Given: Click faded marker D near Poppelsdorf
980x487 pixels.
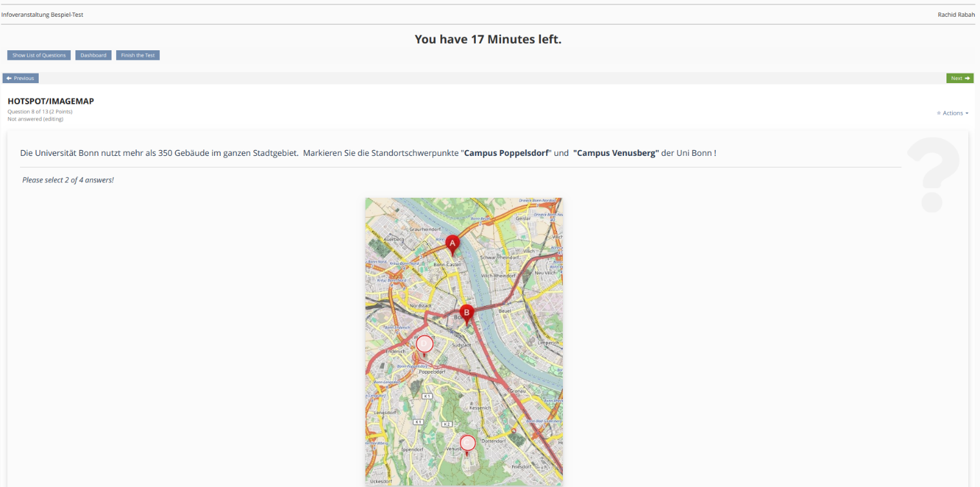Looking at the screenshot, I should pyautogui.click(x=424, y=345).
